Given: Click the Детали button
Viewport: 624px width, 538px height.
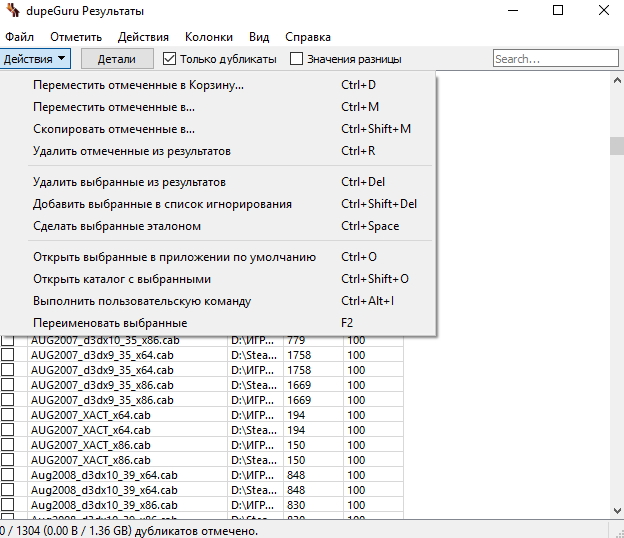Looking at the screenshot, I should (x=116, y=59).
